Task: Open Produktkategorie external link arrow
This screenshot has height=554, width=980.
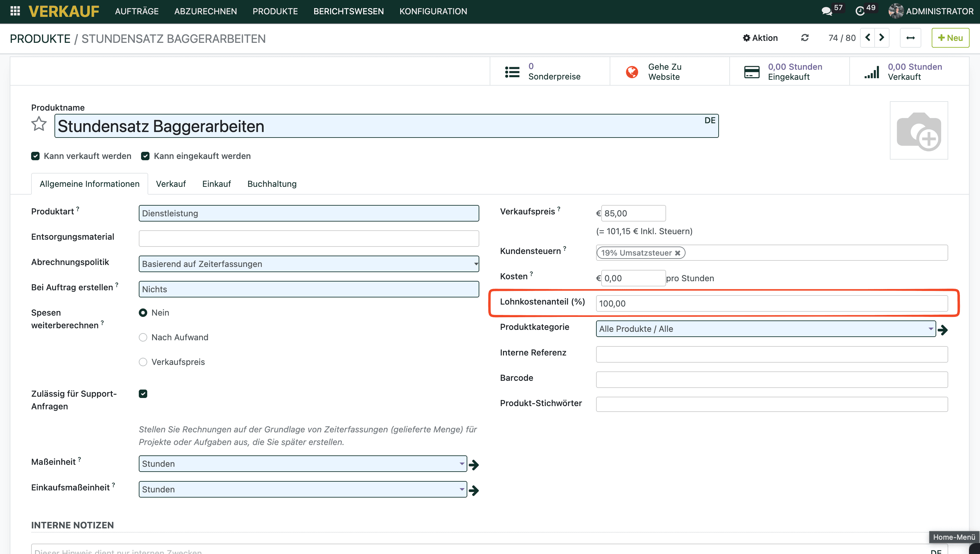Action: tap(943, 330)
